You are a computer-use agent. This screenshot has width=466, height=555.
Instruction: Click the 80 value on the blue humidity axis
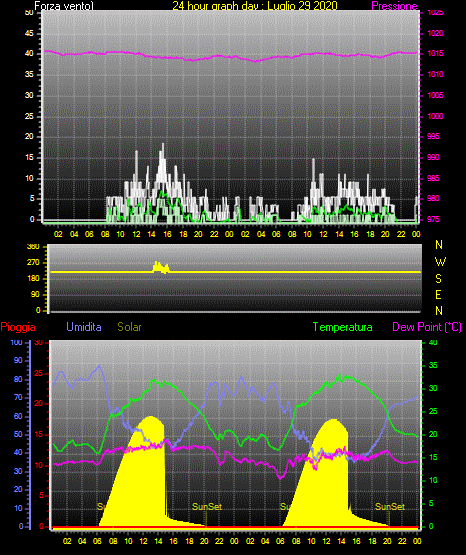coord(18,379)
